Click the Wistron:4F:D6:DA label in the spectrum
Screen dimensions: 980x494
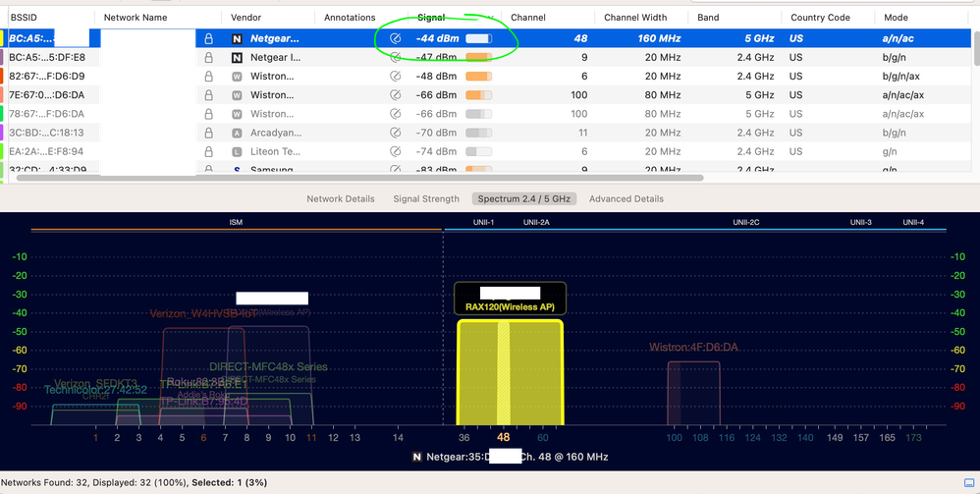coord(693,347)
